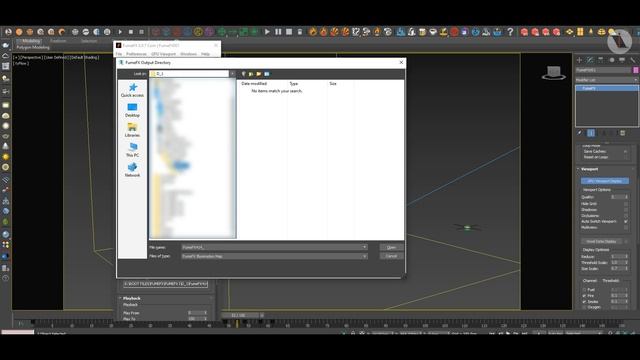Click the output path field in FumeFX window
Image resolution: width=640 pixels, height=360 pixels.
click(x=165, y=284)
